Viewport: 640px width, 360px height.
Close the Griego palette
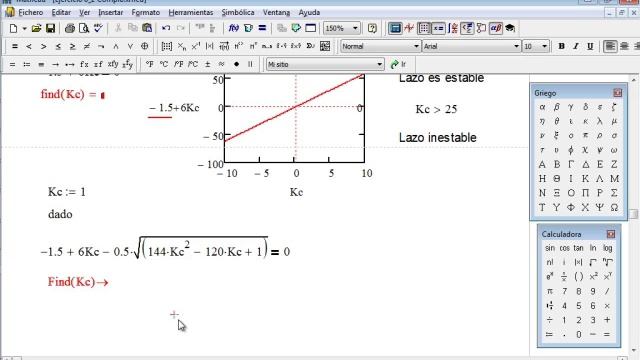click(x=617, y=93)
